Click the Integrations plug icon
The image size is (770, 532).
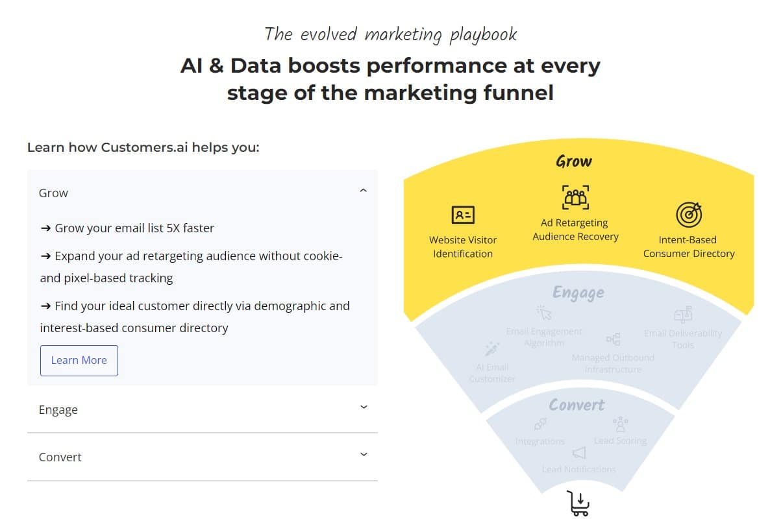(540, 424)
